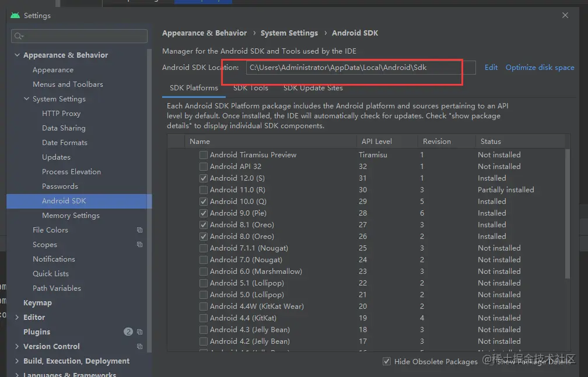Image resolution: width=588 pixels, height=377 pixels.
Task: Open Plugins settings page
Action: pos(36,332)
